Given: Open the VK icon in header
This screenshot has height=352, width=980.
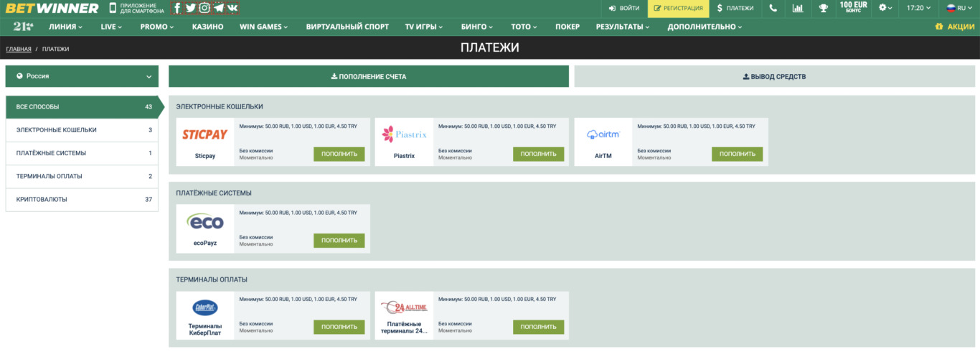Looking at the screenshot, I should (x=232, y=9).
